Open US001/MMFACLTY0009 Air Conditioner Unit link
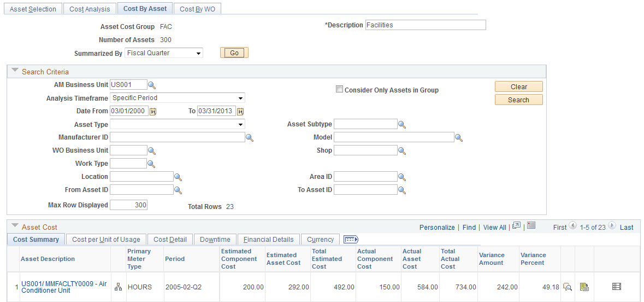Screen dimensions: 644x302 64,287
